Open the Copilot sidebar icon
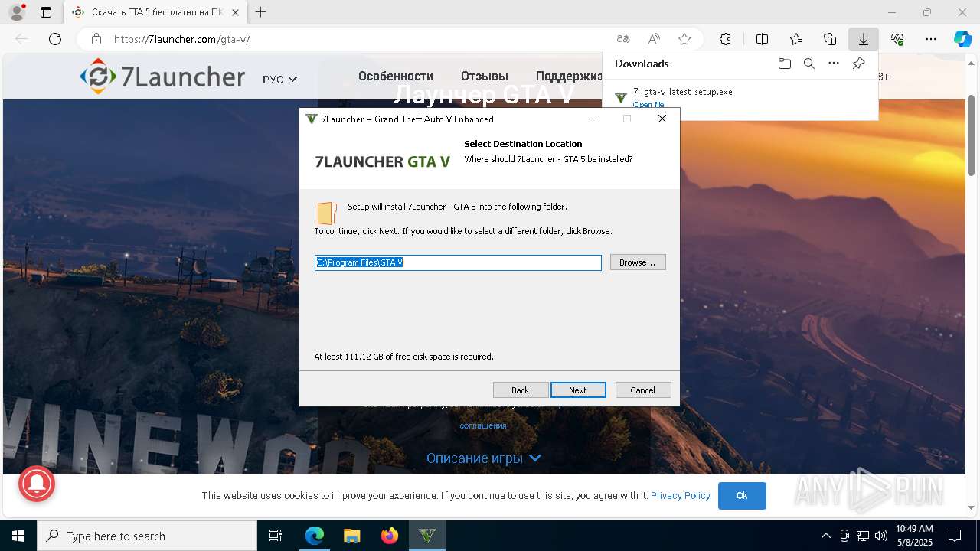Screen dimensions: 980x551 click(962, 39)
